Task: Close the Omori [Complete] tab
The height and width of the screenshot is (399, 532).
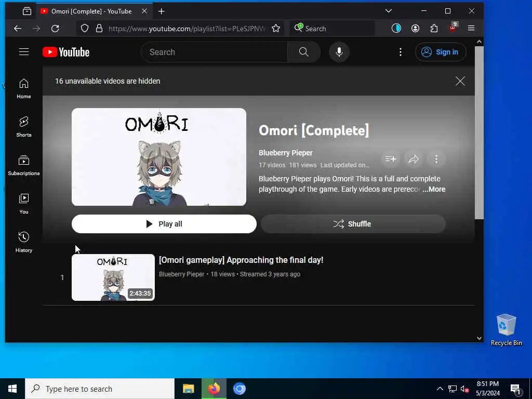Action: point(144,11)
